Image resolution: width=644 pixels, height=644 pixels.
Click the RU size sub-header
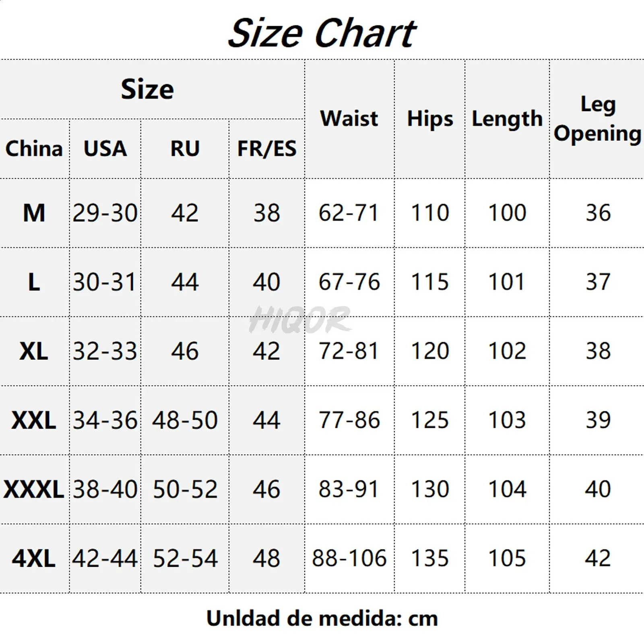[185, 149]
